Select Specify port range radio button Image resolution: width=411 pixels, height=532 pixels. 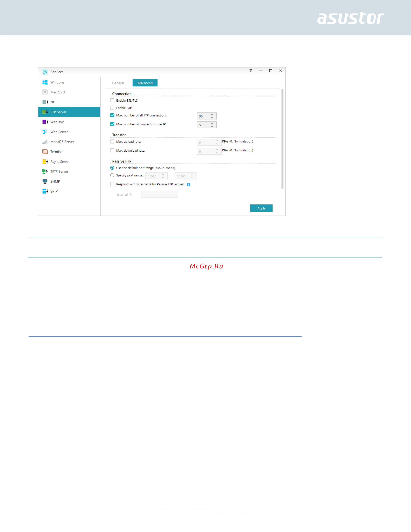[112, 175]
